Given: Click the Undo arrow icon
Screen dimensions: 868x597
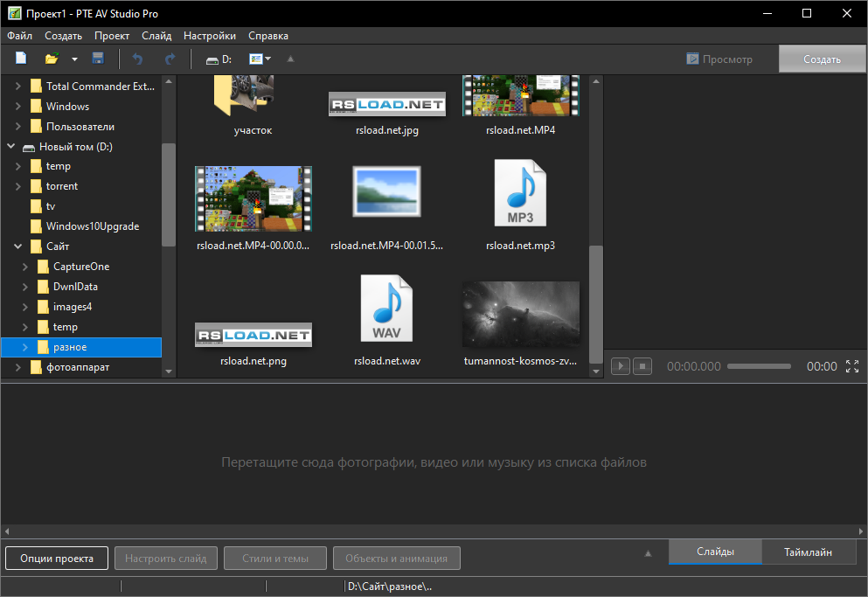Looking at the screenshot, I should (136, 59).
